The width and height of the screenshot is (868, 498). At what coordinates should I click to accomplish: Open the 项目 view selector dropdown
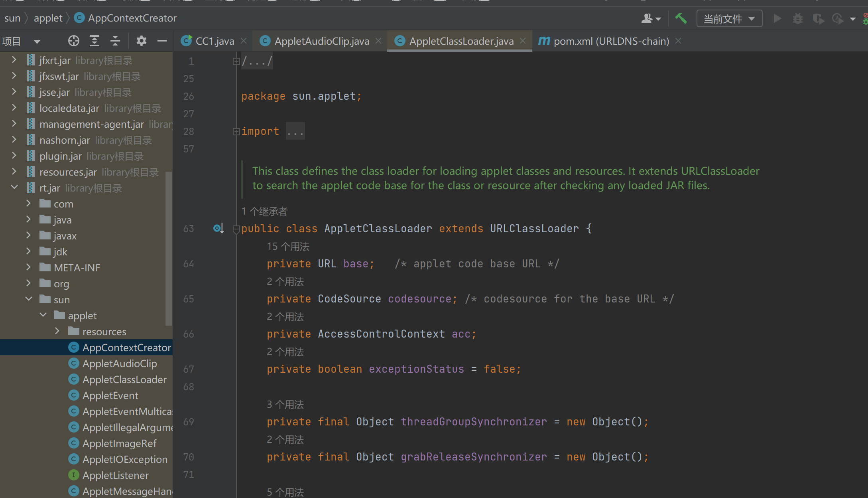pos(22,41)
